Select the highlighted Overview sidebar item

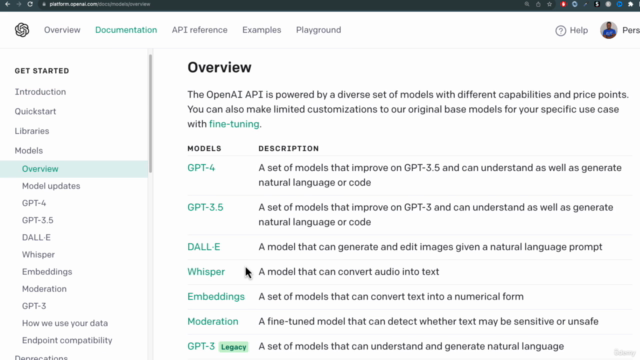74,169
